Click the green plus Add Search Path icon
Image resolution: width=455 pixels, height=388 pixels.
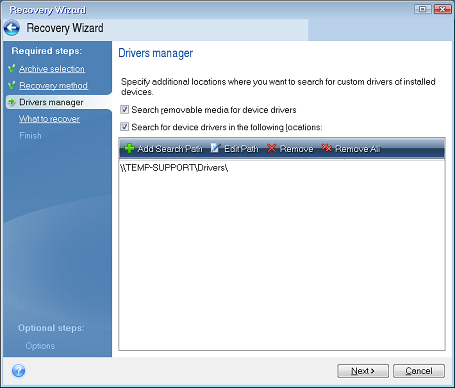pos(129,148)
